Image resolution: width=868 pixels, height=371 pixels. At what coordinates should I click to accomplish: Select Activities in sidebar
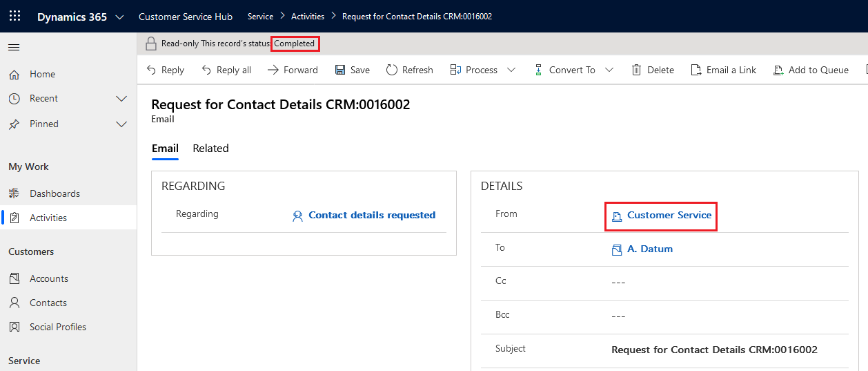(68, 218)
